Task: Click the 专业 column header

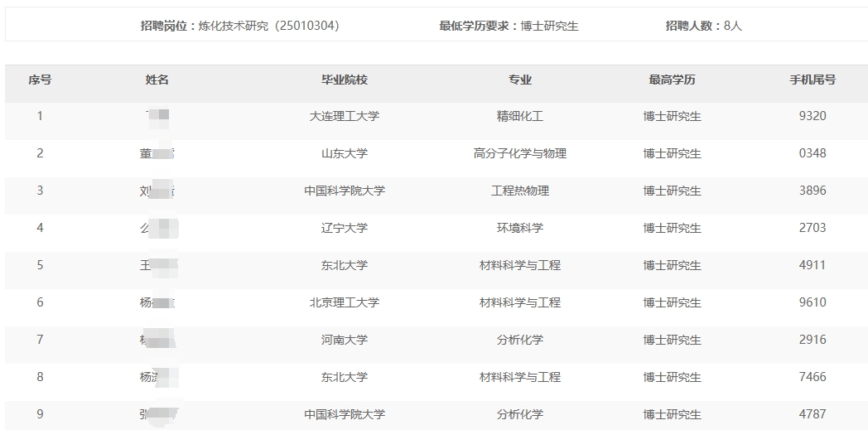Action: 519,80
